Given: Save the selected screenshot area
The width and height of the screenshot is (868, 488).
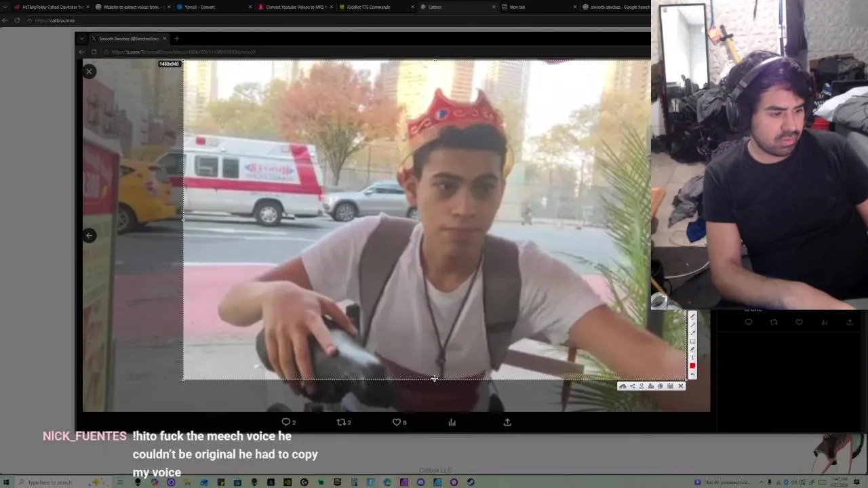Looking at the screenshot, I should 670,386.
